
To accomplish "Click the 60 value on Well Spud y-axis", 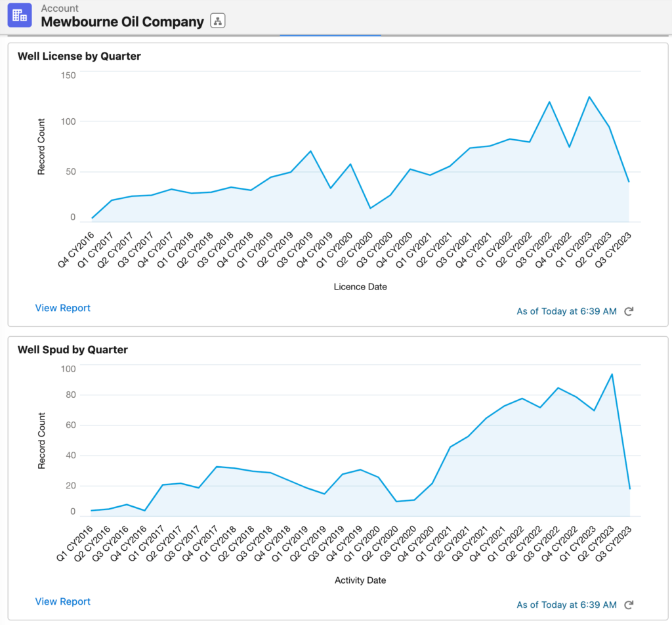I will [x=71, y=425].
